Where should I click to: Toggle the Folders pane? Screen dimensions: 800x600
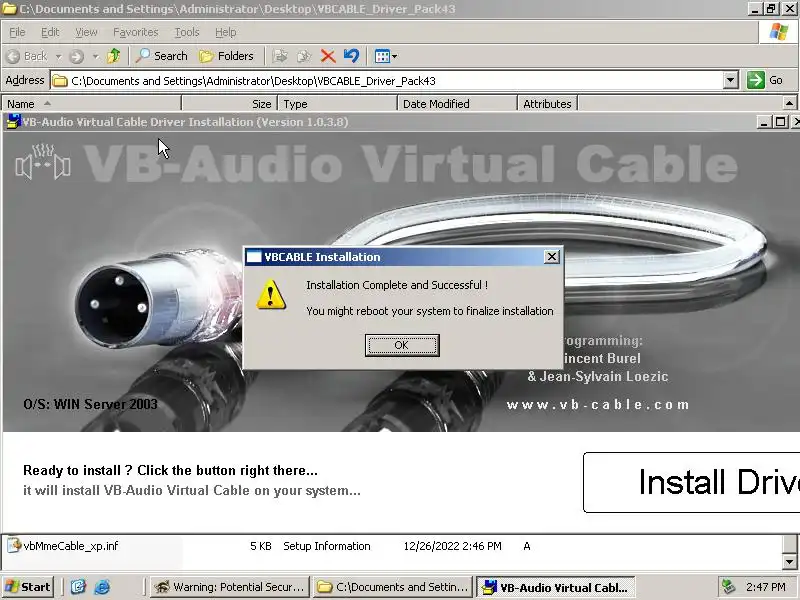(227, 56)
